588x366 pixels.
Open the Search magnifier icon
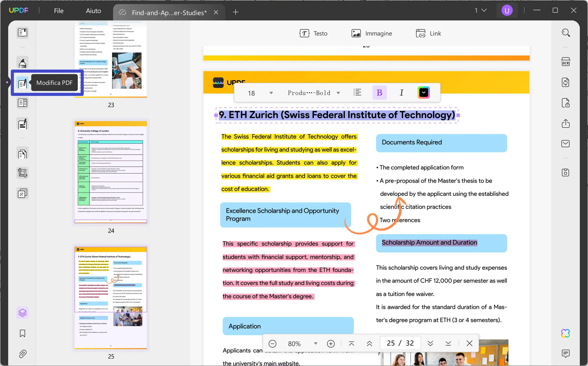565,33
